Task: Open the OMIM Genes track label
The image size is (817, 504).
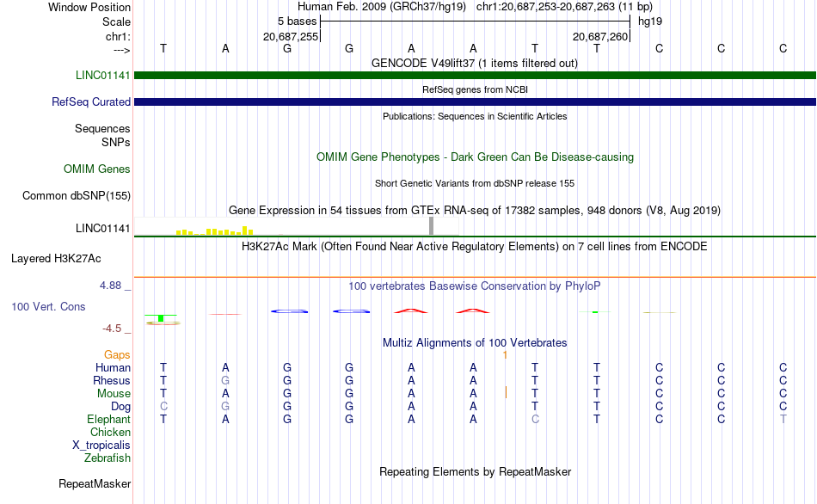Action: click(x=96, y=169)
